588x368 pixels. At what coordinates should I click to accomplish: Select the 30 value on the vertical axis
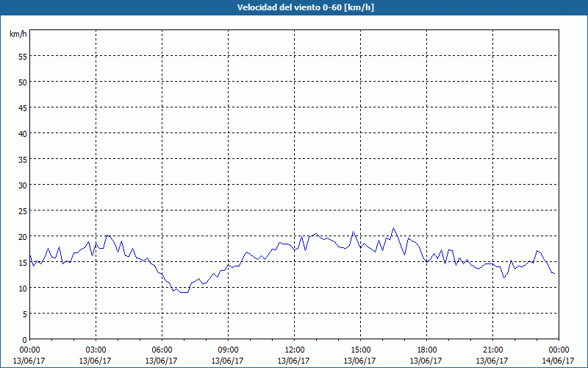click(x=23, y=185)
